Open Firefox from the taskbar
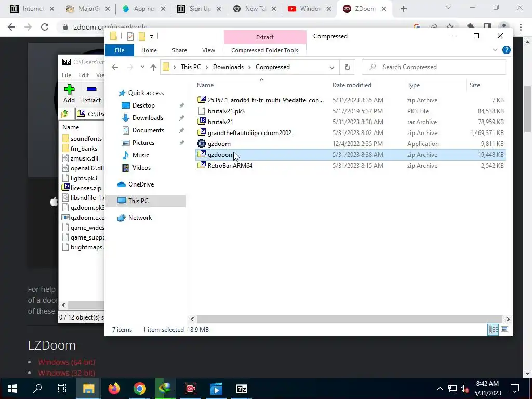532x399 pixels. click(114, 389)
